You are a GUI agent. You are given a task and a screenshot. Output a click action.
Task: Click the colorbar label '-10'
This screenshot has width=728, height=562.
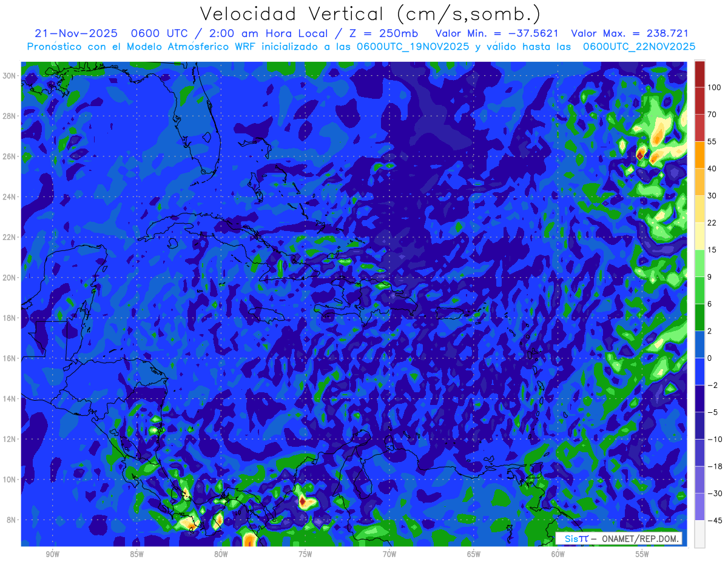714,439
